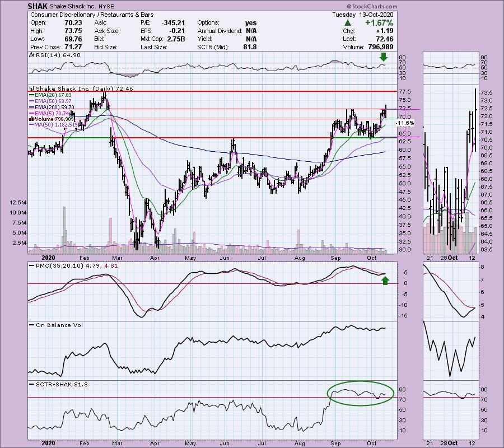
Task: Click the blue EMA(200) line swatch in the legend
Action: (x=31, y=107)
